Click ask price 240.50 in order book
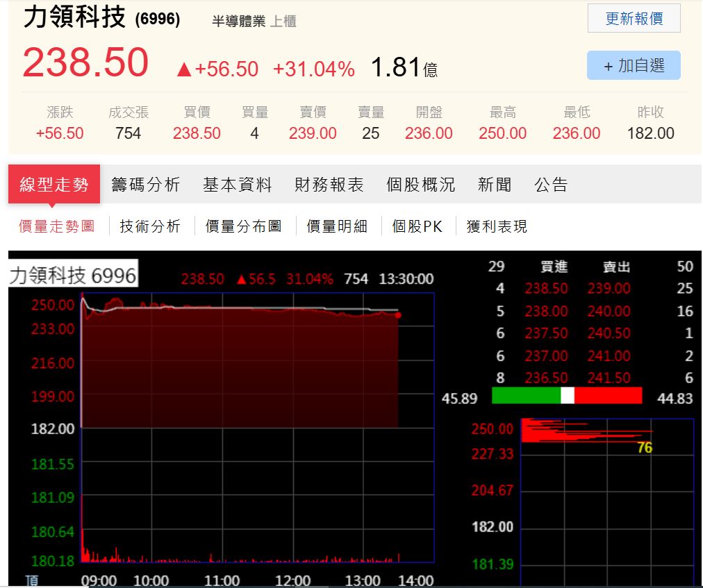The width and height of the screenshot is (703, 588). coord(609,333)
